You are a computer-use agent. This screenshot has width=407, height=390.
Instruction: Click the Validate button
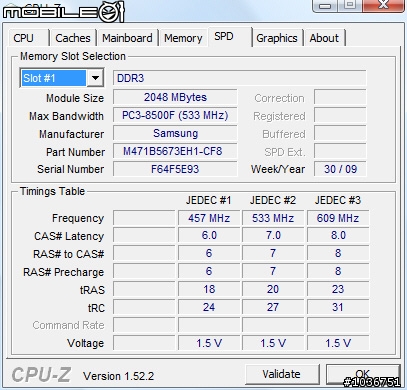tap(282, 374)
